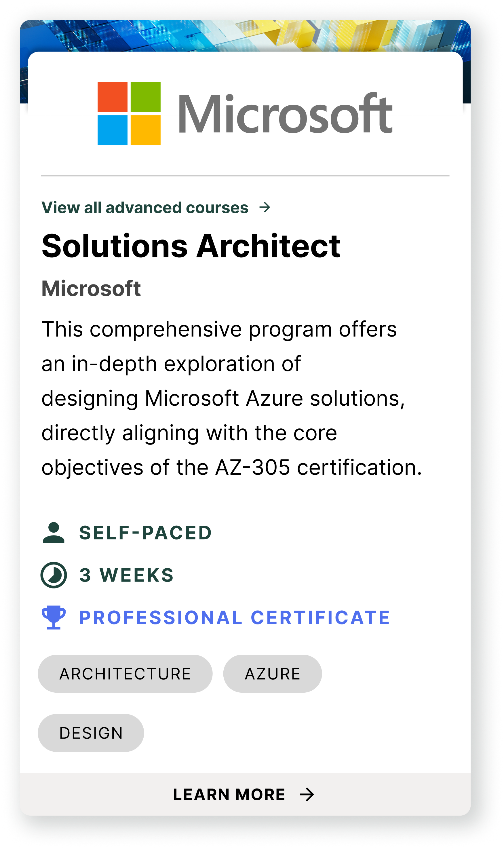Screen dimensions: 504x849
Task: Click the trophy icon for Professional Certificate
Action: point(54,618)
